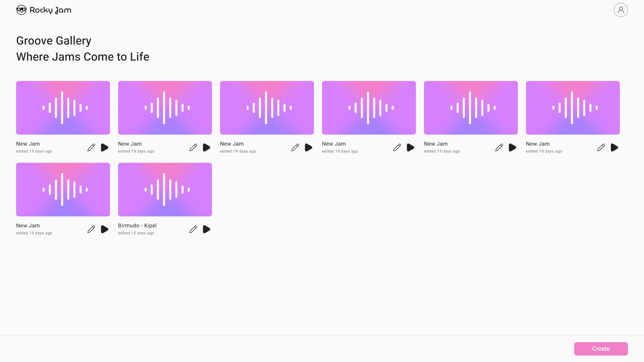Edit the Birmudo - Kipel jam
The height and width of the screenshot is (362, 644).
[x=193, y=229]
